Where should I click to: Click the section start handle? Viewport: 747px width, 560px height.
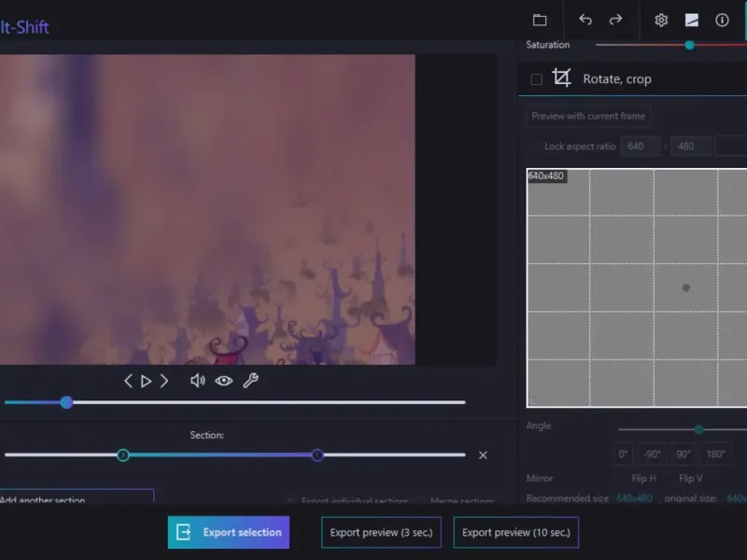123,455
